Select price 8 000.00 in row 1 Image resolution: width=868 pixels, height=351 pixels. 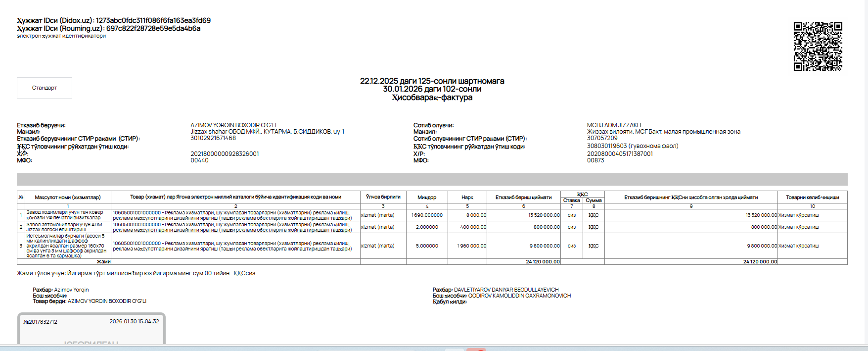coord(476,215)
